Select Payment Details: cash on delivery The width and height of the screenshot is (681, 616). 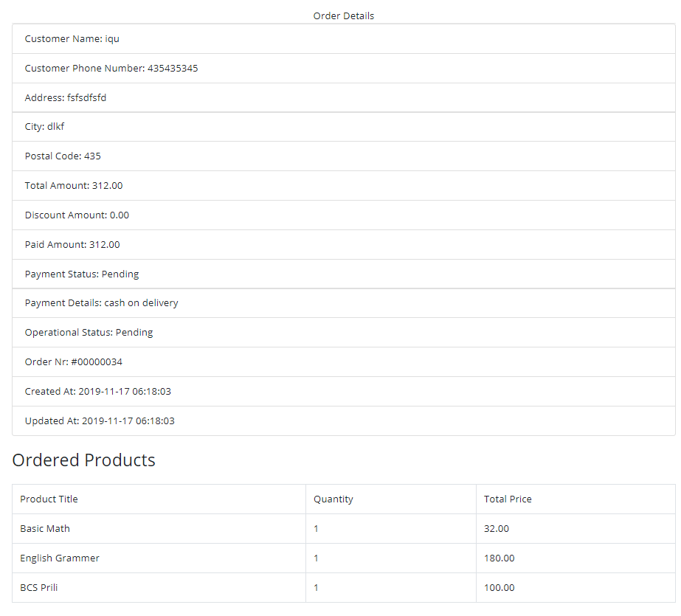(x=344, y=303)
